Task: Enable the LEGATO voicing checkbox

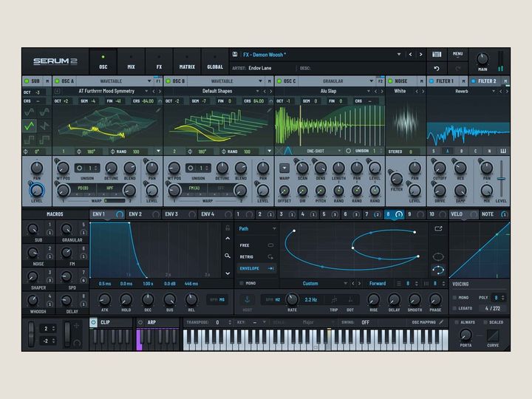Action: [x=454, y=308]
